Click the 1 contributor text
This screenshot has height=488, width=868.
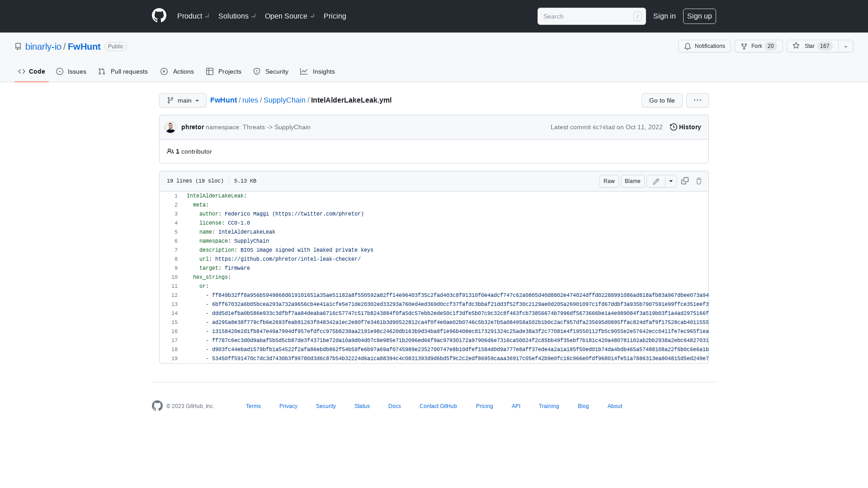click(189, 151)
